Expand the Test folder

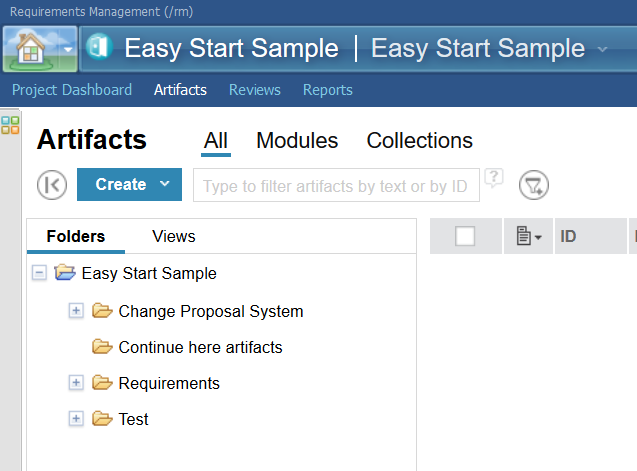coord(76,419)
